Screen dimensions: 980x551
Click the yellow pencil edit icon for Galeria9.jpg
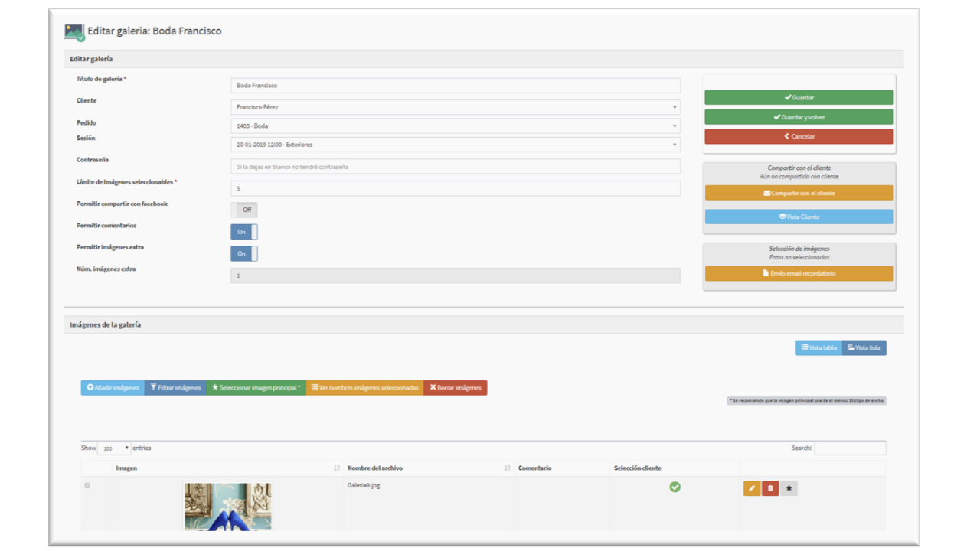[x=752, y=488]
